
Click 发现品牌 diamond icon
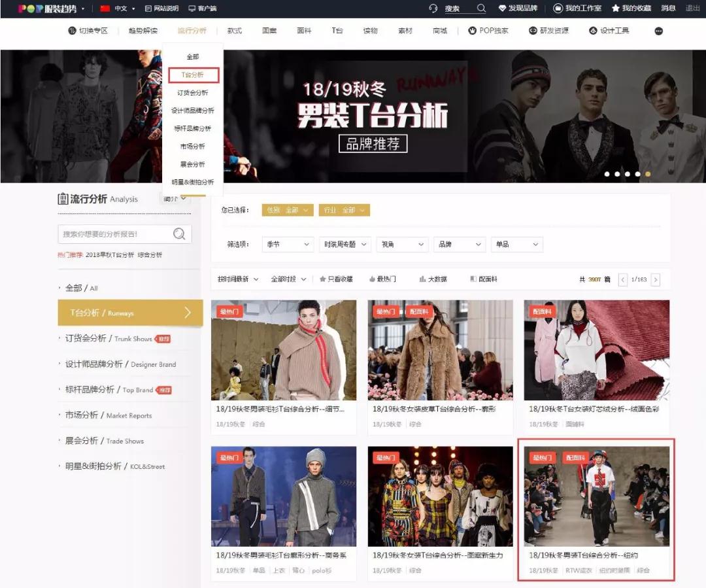click(x=503, y=8)
